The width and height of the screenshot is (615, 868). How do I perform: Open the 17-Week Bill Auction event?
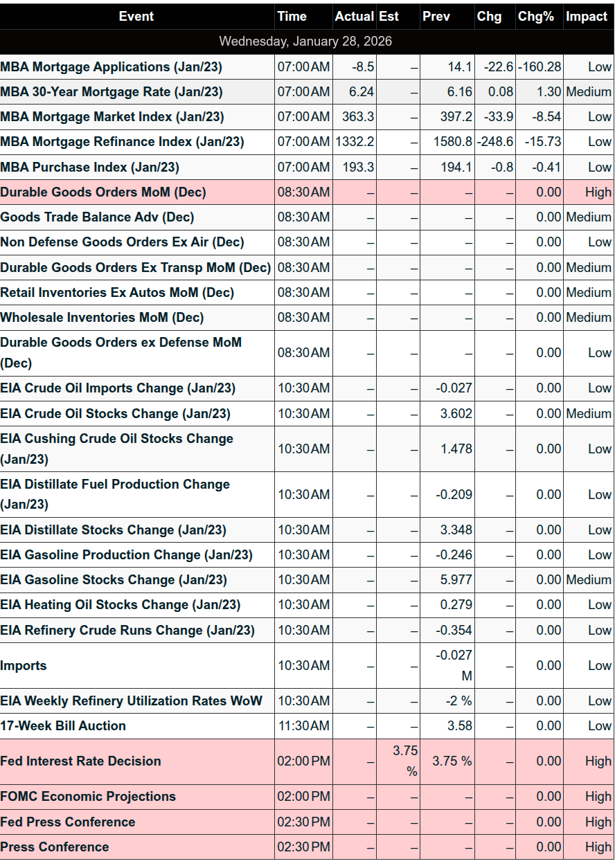63,726
